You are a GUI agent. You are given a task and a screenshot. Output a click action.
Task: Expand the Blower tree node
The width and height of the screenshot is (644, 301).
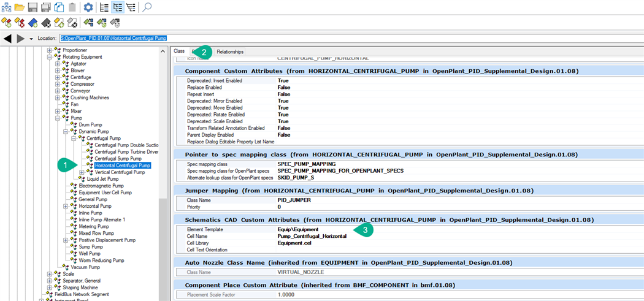pos(58,70)
